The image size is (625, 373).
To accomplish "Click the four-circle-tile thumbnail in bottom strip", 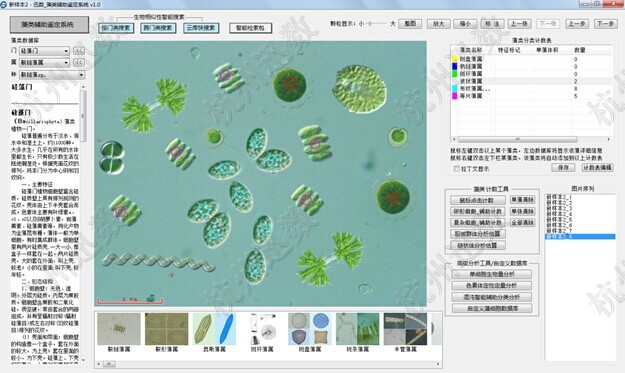I will [310, 329].
